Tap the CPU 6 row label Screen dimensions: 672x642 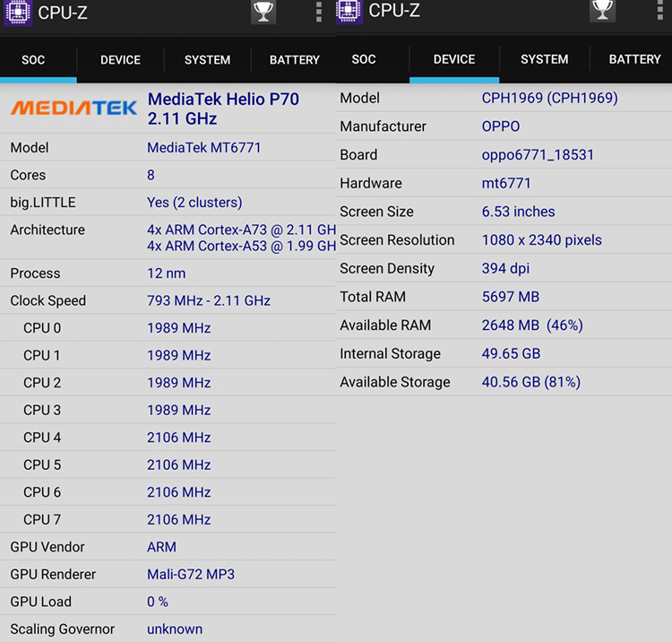pos(42,492)
